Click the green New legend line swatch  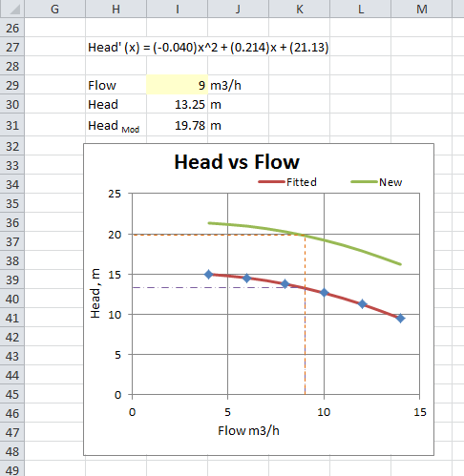click(x=365, y=182)
